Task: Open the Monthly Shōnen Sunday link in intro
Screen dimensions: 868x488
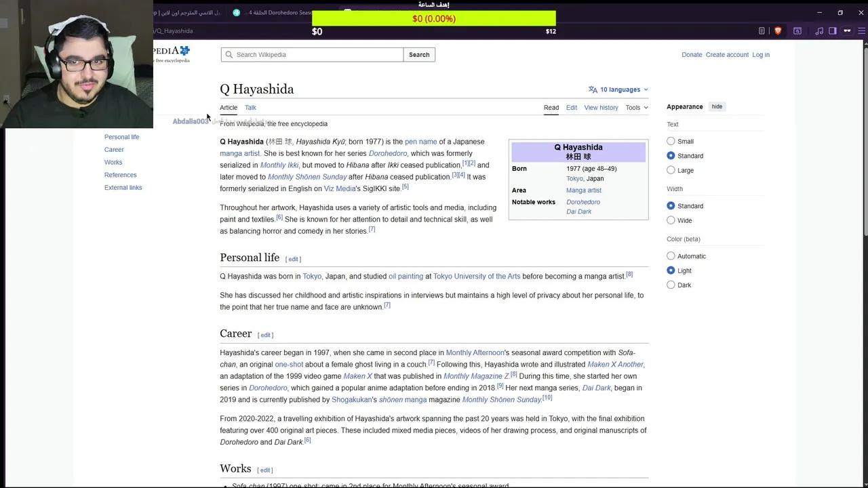Action: pyautogui.click(x=307, y=177)
